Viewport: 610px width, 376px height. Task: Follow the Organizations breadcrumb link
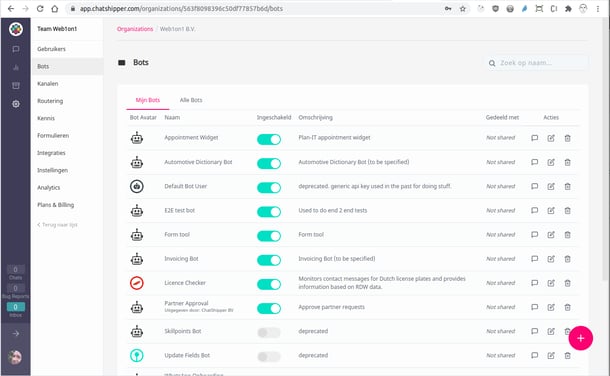pyautogui.click(x=135, y=29)
